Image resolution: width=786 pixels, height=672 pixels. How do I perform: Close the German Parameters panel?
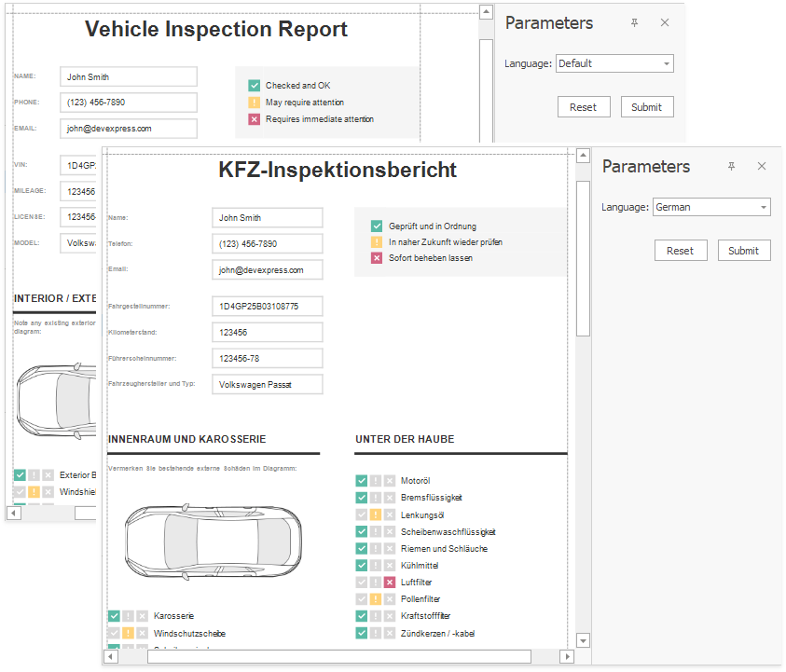[762, 167]
